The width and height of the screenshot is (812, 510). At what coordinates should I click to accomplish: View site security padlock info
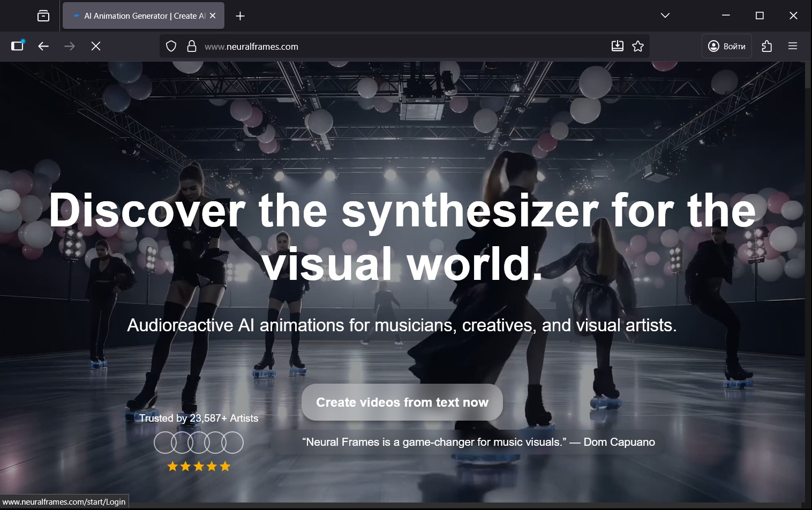(x=191, y=47)
